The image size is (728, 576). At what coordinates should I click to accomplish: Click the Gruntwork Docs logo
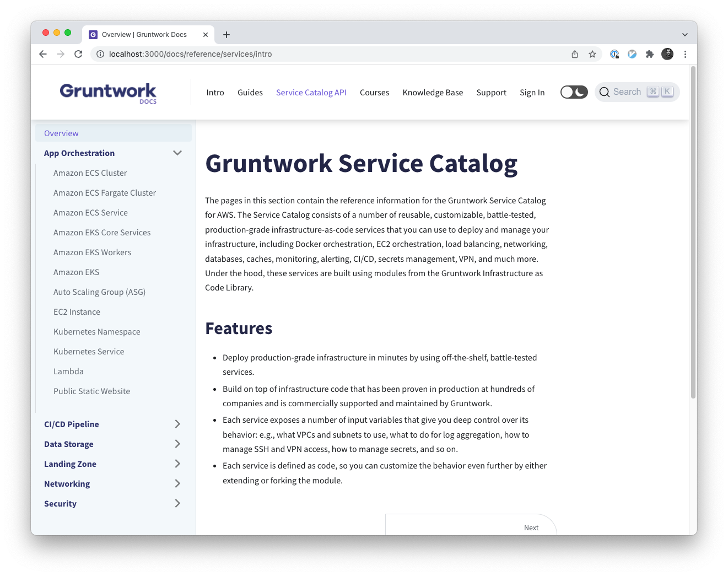[x=108, y=93]
